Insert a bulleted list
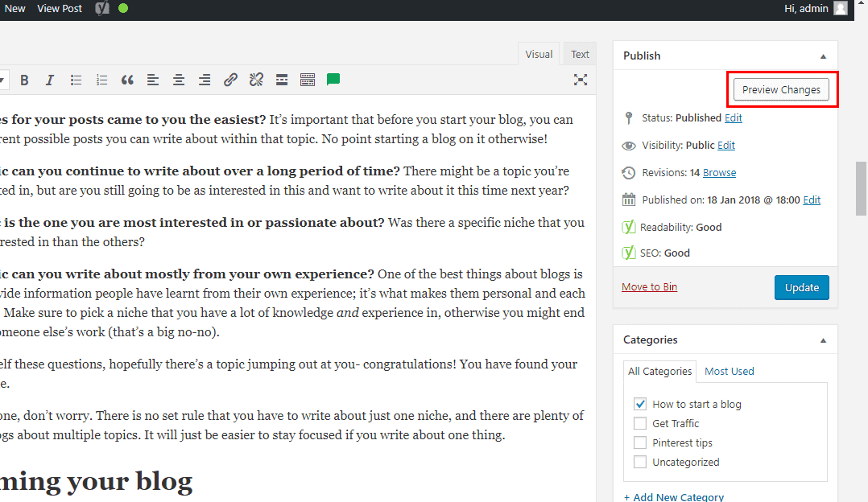 click(x=75, y=79)
